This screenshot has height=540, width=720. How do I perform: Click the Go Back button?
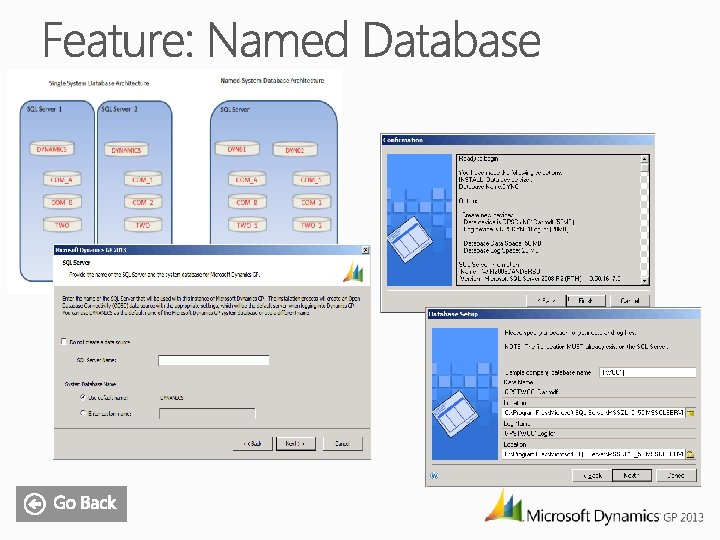coord(71,504)
